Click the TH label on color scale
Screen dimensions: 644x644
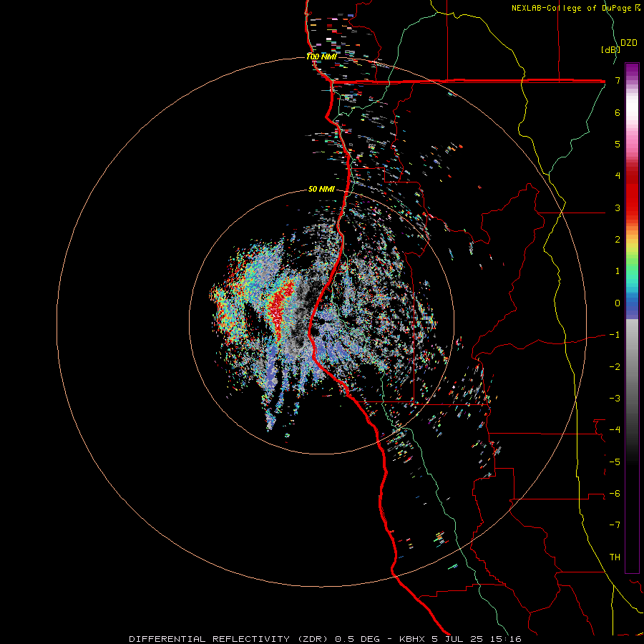615,557
